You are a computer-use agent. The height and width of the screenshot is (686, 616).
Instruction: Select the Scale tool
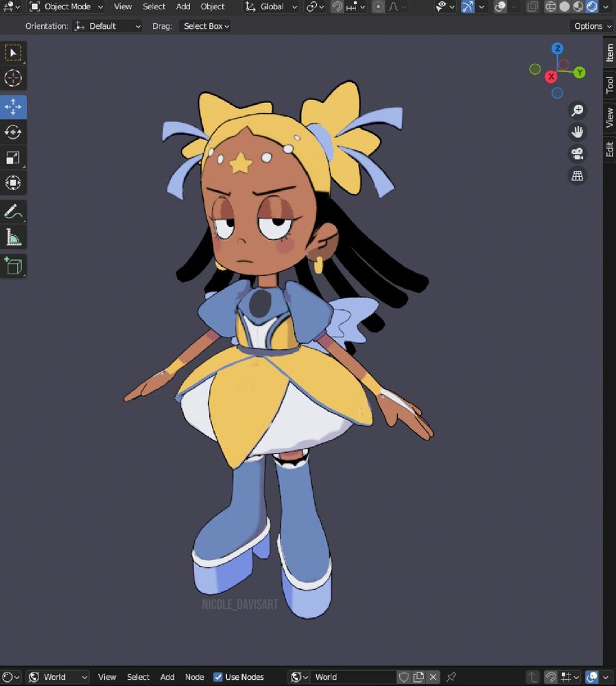point(13,158)
